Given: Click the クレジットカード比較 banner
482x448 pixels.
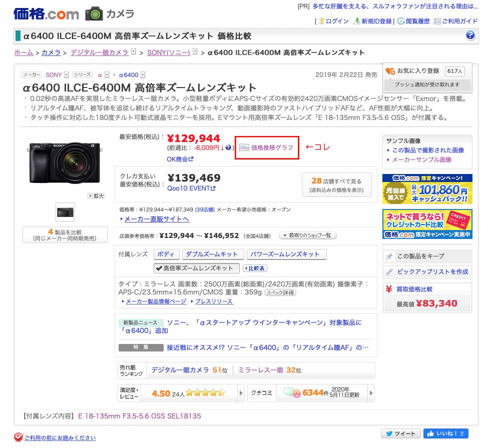Looking at the screenshot, I should coord(427,224).
